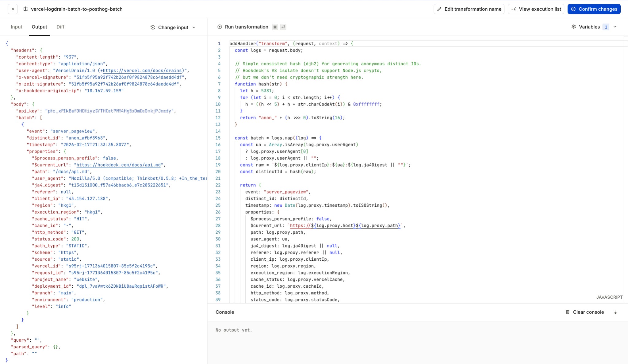Close the transformation editor with the X icon
The image size is (628, 364).
click(x=13, y=9)
